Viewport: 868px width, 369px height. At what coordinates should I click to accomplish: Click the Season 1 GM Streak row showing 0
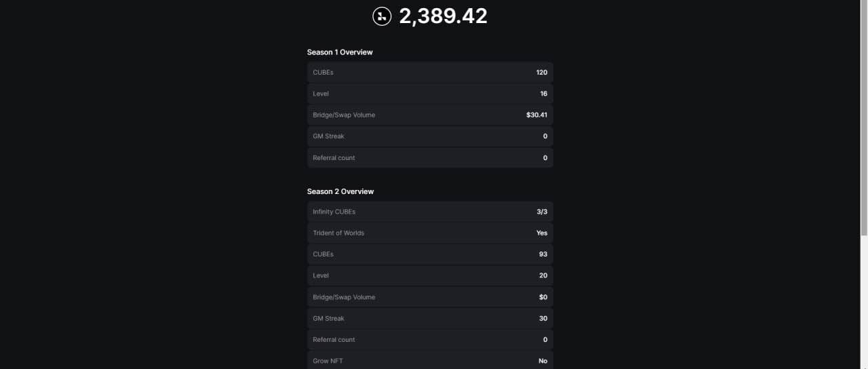pos(430,136)
